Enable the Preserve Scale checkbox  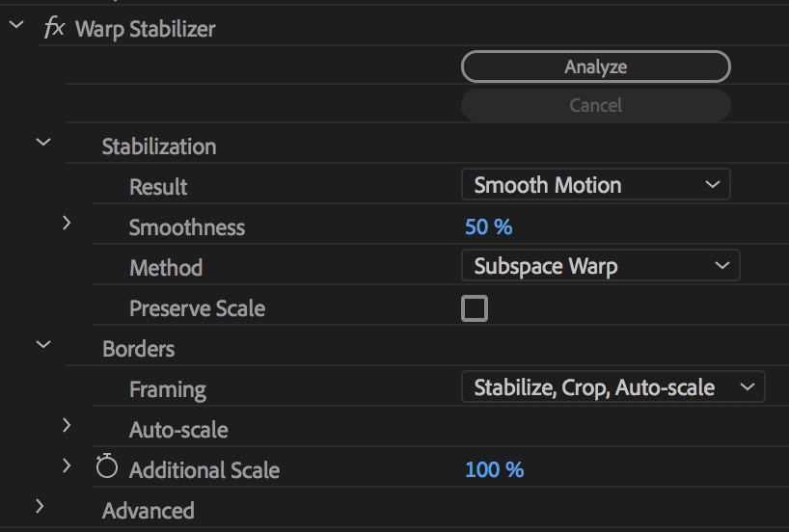(x=475, y=308)
